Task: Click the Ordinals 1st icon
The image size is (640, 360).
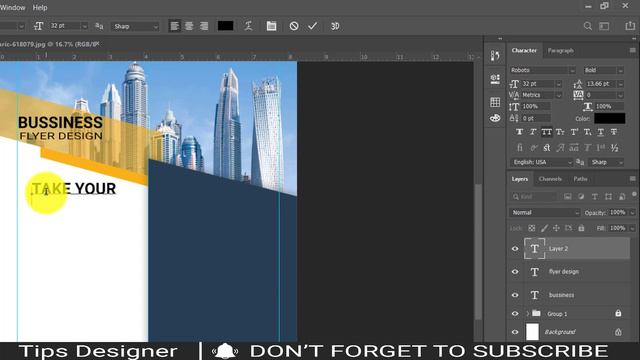Action: tap(601, 148)
